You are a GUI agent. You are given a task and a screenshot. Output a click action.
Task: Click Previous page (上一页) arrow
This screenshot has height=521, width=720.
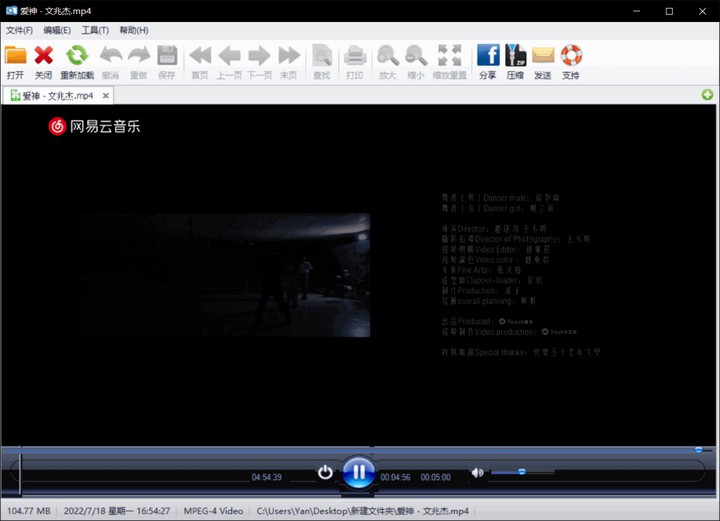click(x=229, y=56)
